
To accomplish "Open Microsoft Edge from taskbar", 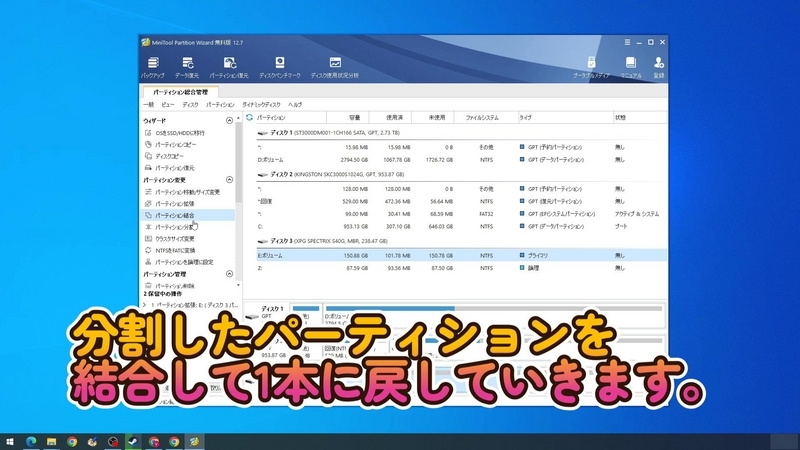I will [31, 442].
